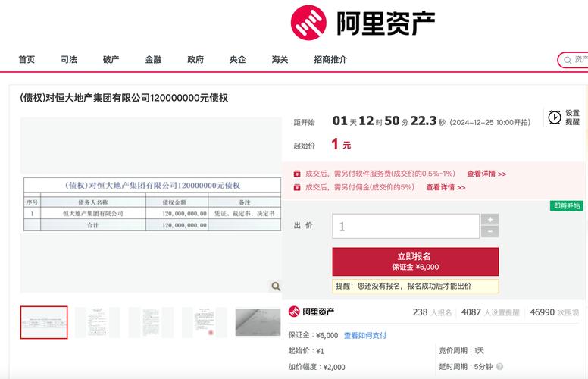Click the zoom magnifier on the main image
The image size is (588, 379).
(276, 287)
